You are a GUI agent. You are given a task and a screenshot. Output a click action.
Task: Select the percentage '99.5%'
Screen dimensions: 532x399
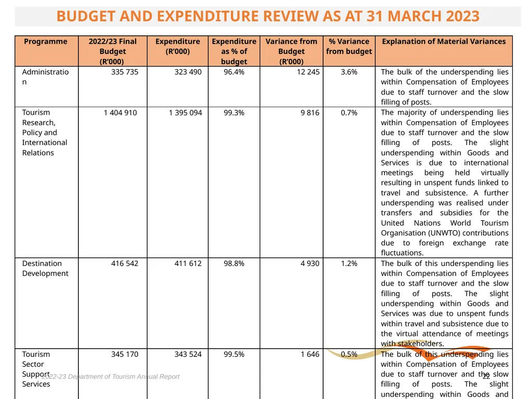(234, 354)
